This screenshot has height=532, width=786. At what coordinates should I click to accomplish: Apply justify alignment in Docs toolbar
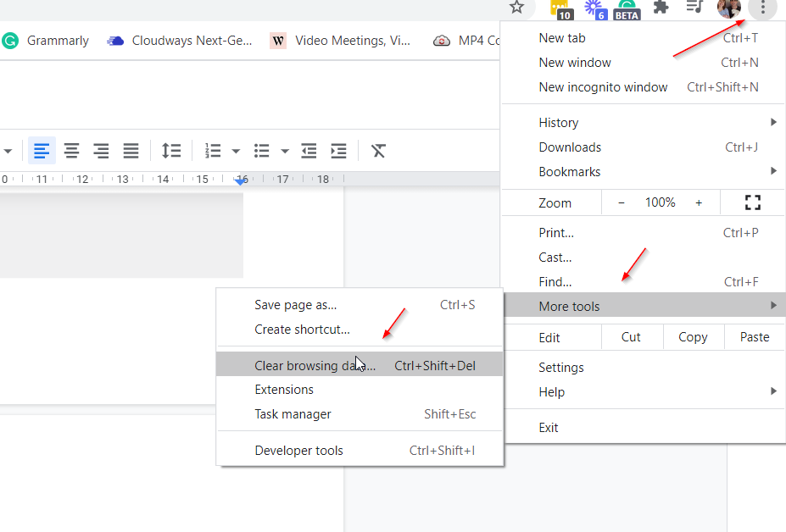tap(131, 150)
